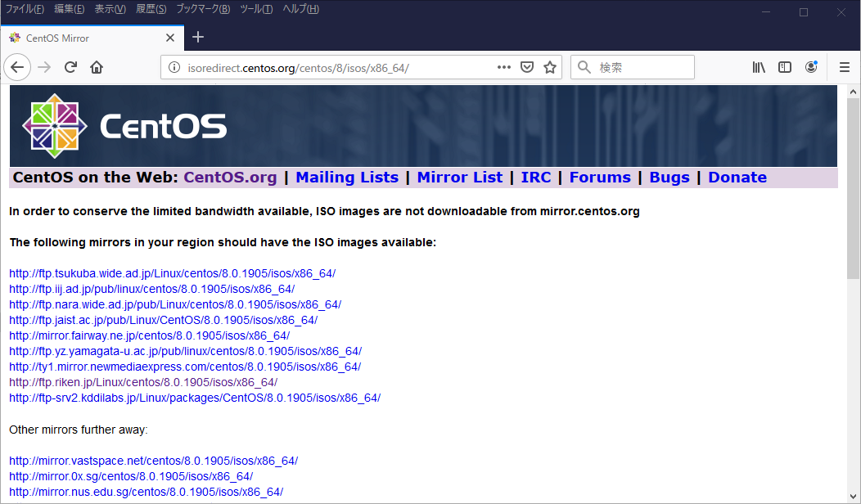
Task: Open mirror.fairway.ne.jp mirror link
Action: point(149,335)
